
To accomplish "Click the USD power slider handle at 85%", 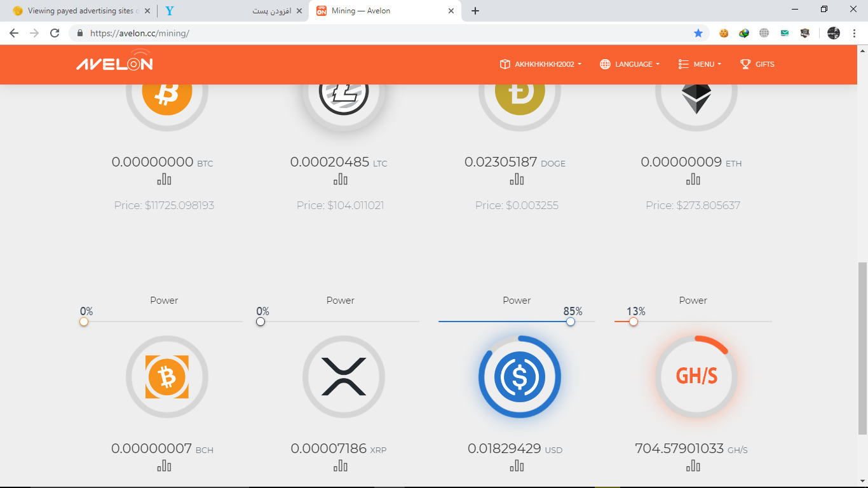I will tap(571, 322).
